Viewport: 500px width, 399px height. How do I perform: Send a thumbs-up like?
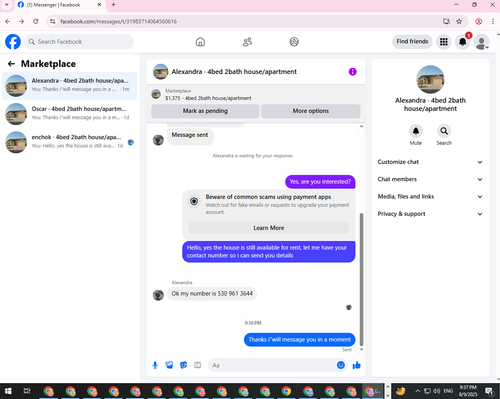[356, 365]
